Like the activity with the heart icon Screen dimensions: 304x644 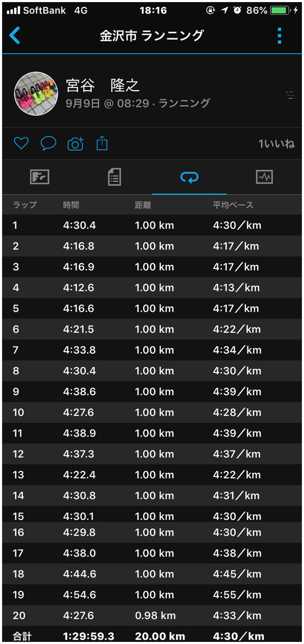point(21,143)
